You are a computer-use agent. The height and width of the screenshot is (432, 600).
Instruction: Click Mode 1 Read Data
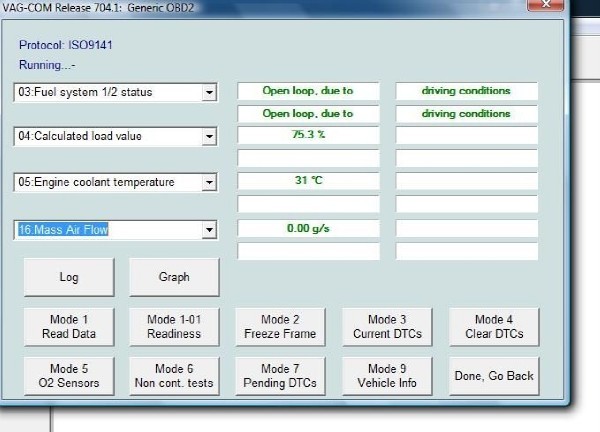tap(69, 327)
